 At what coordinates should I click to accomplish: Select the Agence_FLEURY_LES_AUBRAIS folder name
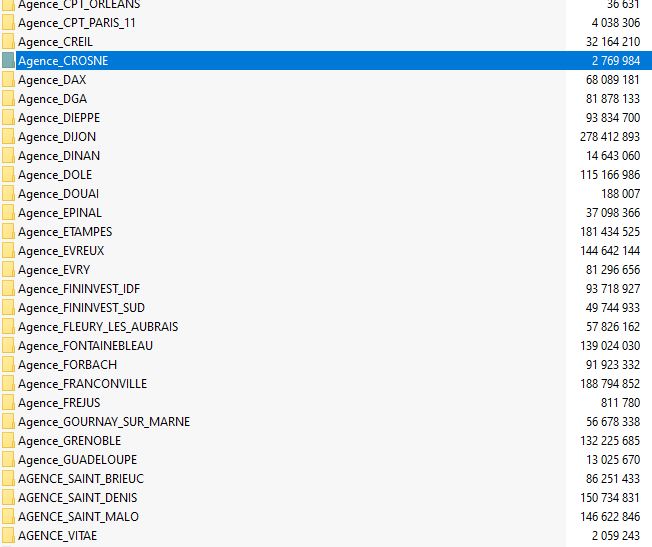point(98,327)
